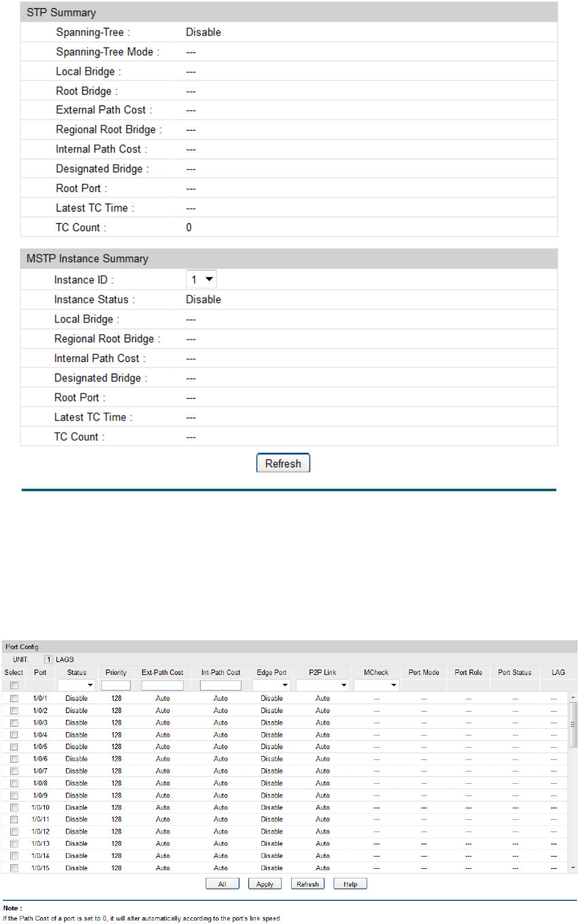Screen dimensions: 579x924
Task: Click the LAG column header
Action: point(559,672)
